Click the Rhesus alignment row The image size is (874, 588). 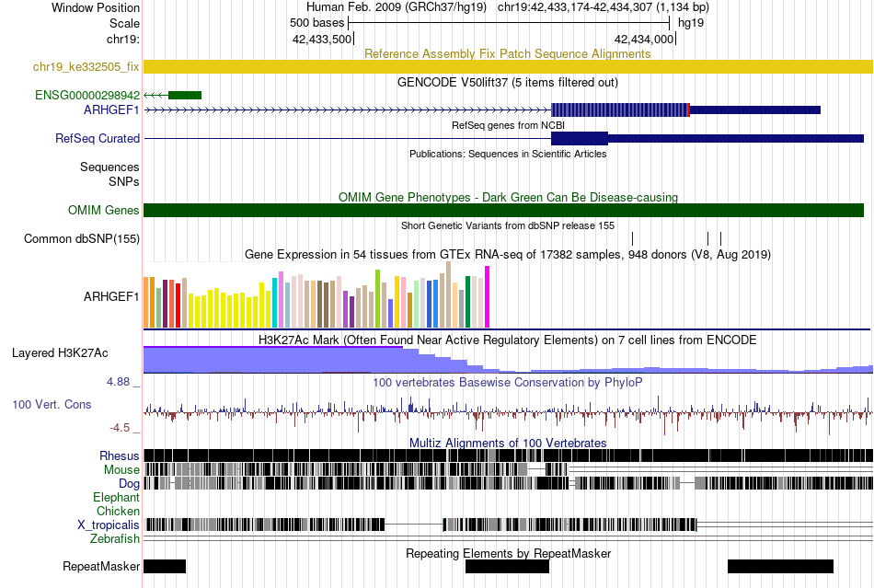[508, 455]
